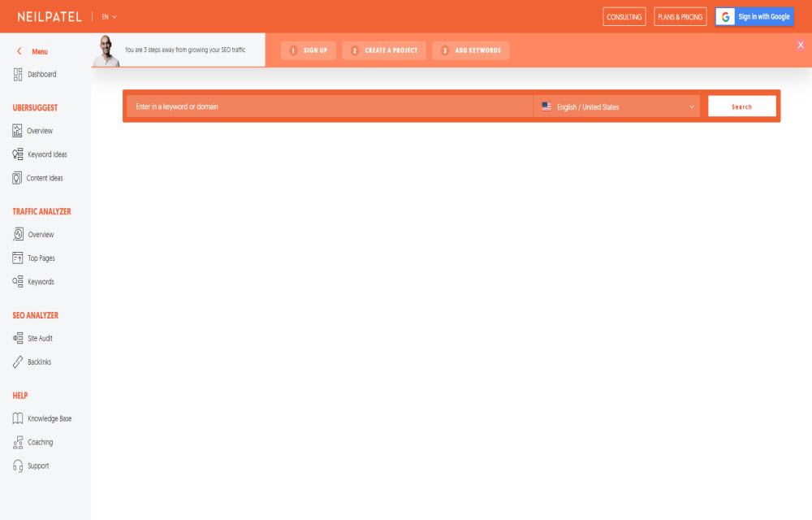The height and width of the screenshot is (520, 812).
Task: Focus the keyword or domain input field
Action: point(330,106)
